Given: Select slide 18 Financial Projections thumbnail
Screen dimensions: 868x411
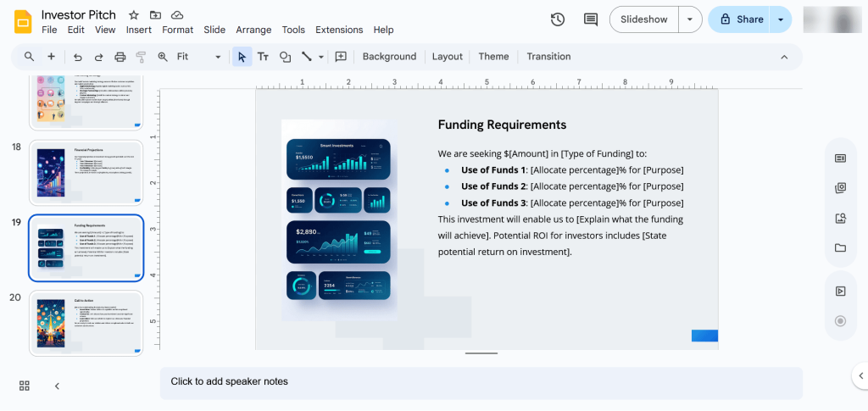Looking at the screenshot, I should (86, 173).
